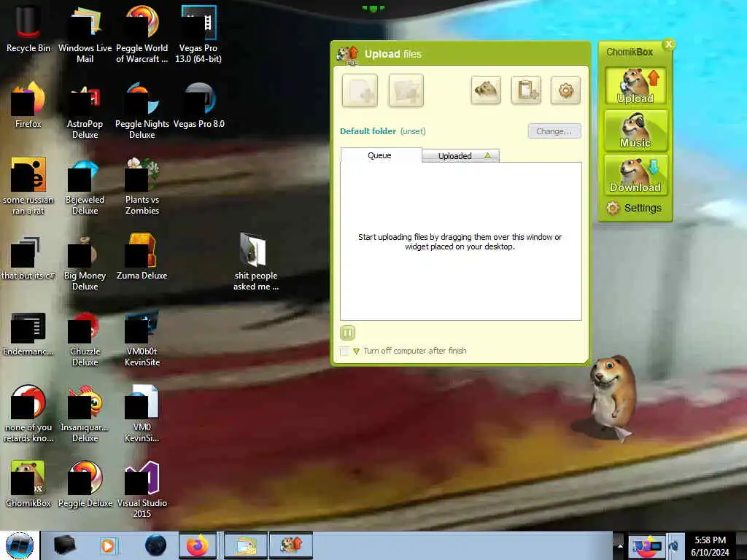
Task: Select the Plants vs Zombies desktop icon
Action: click(x=142, y=186)
